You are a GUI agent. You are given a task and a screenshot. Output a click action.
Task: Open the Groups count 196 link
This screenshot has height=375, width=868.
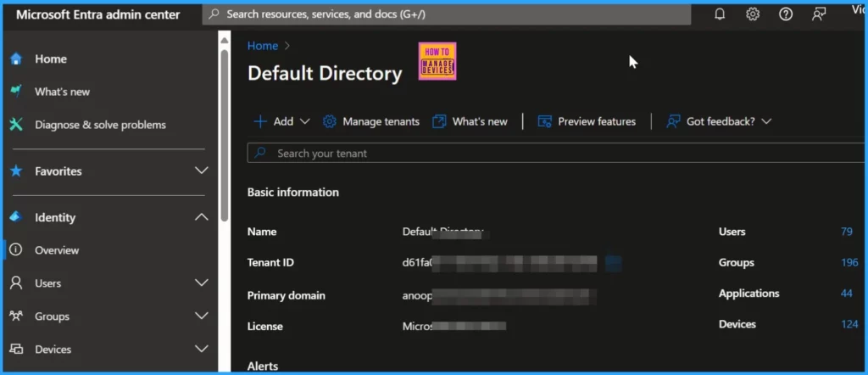849,262
